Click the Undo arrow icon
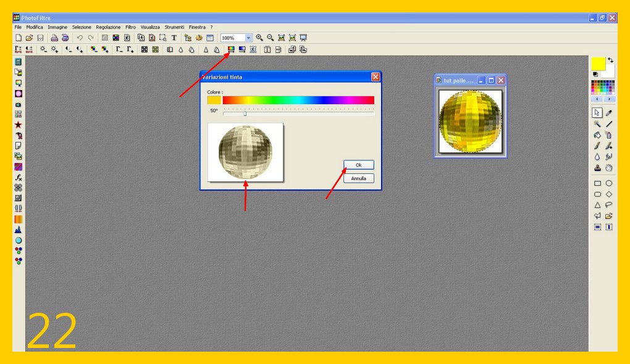 click(x=80, y=38)
